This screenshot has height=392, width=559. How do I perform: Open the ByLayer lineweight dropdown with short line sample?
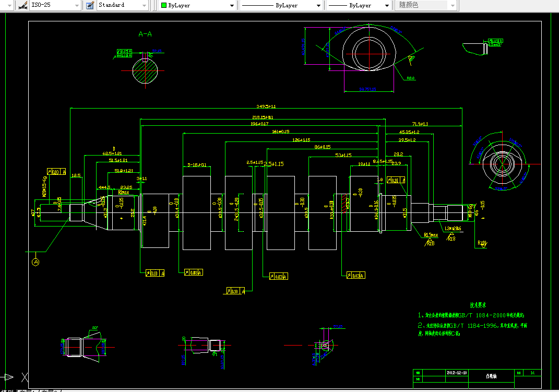pos(387,5)
